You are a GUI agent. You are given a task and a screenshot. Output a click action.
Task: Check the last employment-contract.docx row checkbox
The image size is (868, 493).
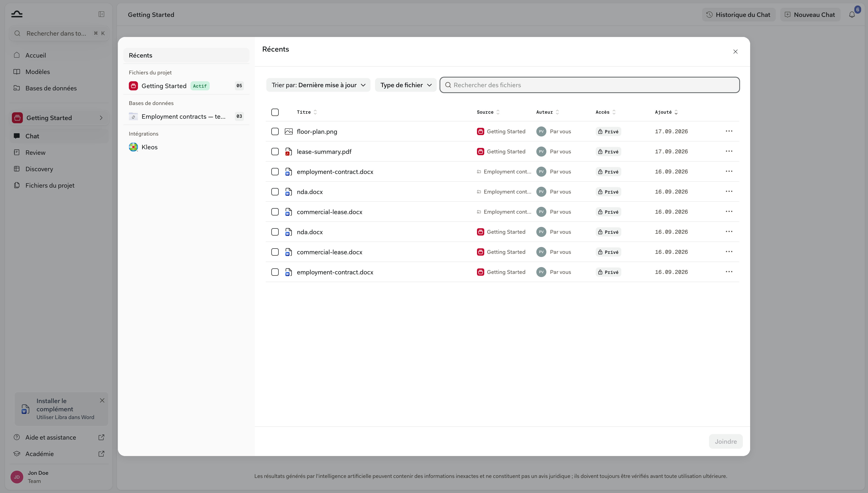pyautogui.click(x=275, y=272)
